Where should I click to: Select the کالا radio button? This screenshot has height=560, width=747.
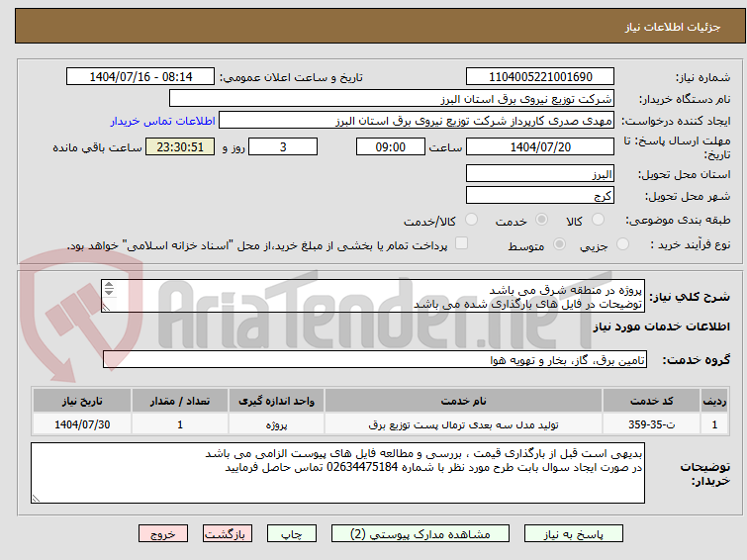598,220
